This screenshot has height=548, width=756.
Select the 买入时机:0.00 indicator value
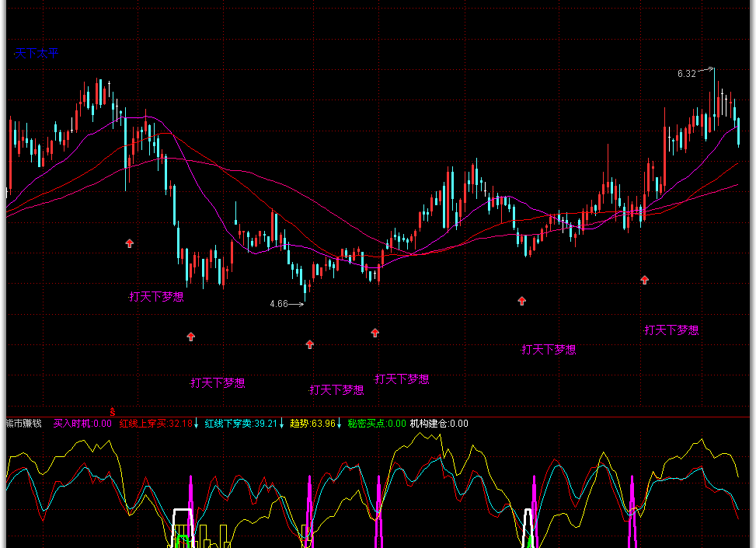[82, 424]
